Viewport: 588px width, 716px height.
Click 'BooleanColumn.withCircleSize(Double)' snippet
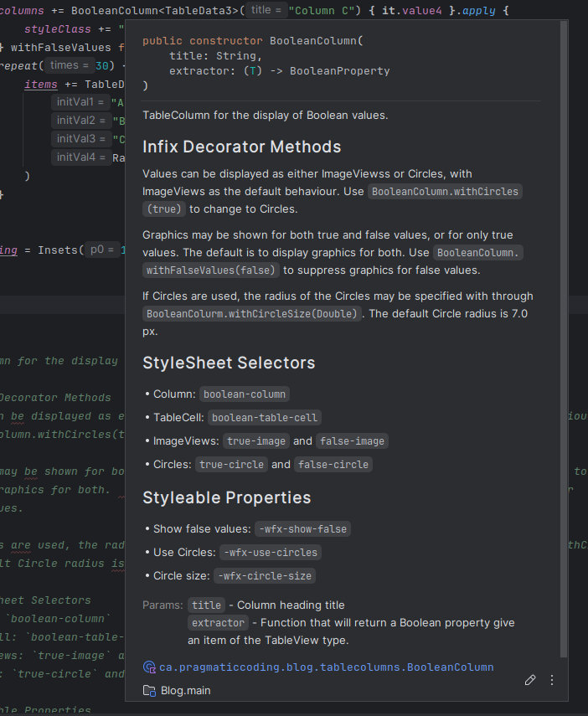coord(252,314)
